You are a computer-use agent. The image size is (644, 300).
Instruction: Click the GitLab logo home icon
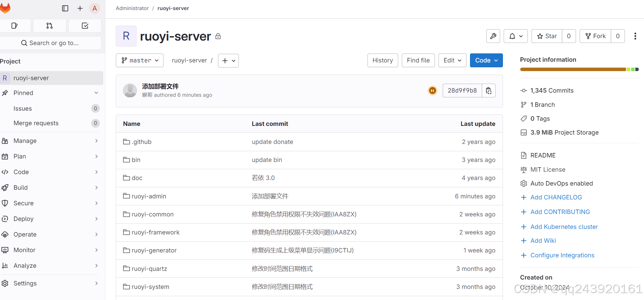tap(5, 8)
